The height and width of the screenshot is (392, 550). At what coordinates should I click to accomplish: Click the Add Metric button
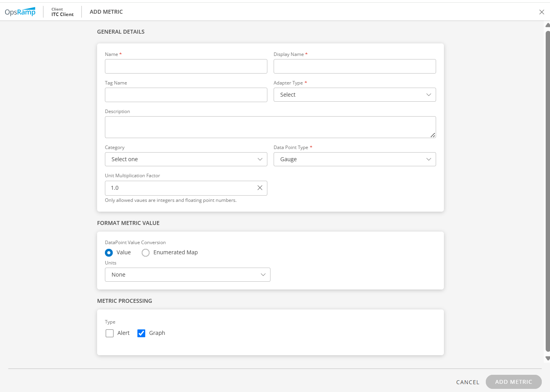click(x=513, y=382)
